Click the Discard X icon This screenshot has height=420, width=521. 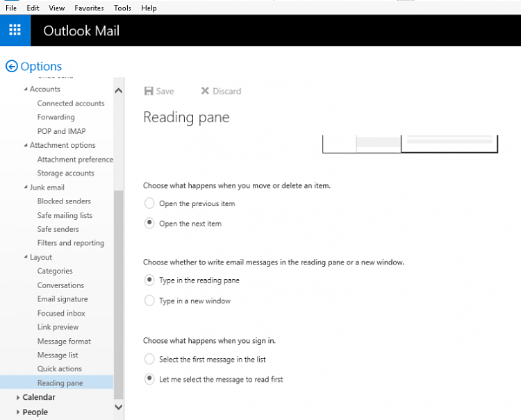point(205,91)
